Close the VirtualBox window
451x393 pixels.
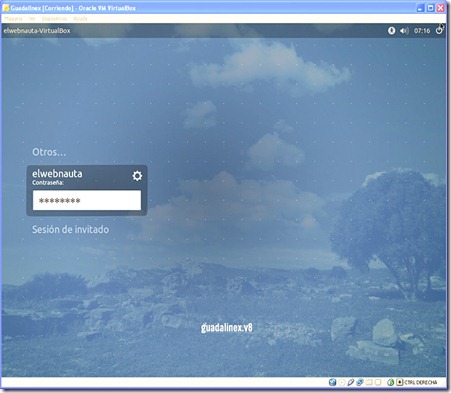point(441,8)
